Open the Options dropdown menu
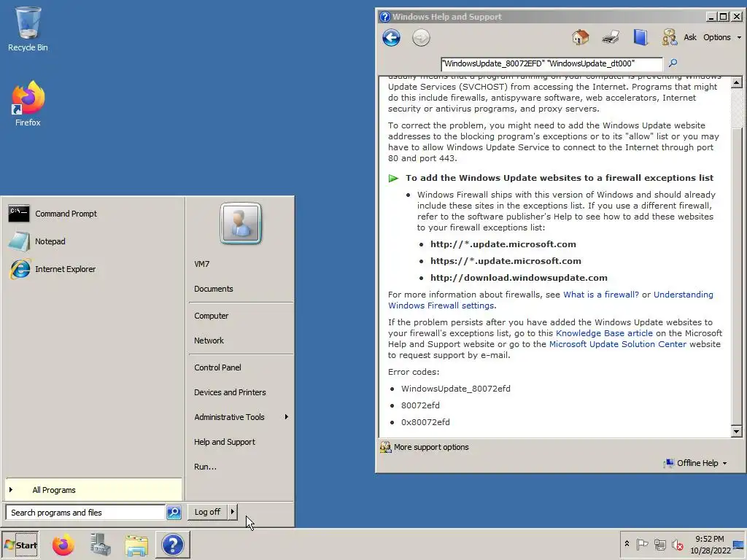This screenshot has height=560, width=747. [722, 37]
